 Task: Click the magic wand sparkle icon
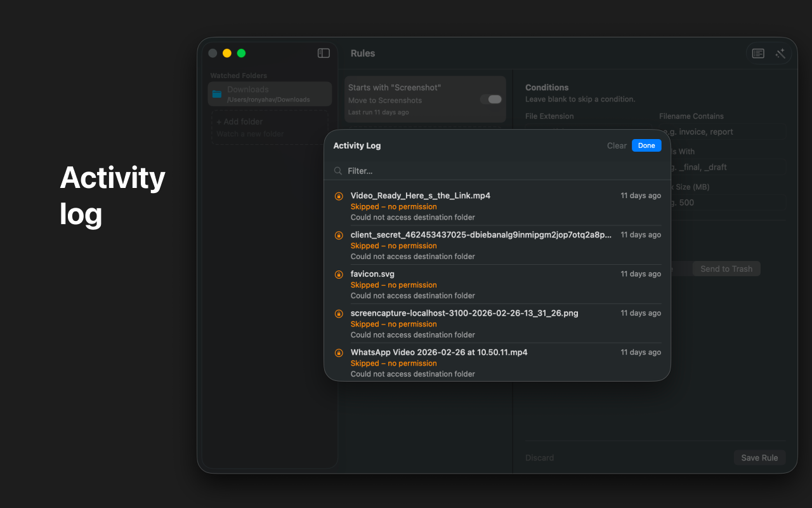780,53
